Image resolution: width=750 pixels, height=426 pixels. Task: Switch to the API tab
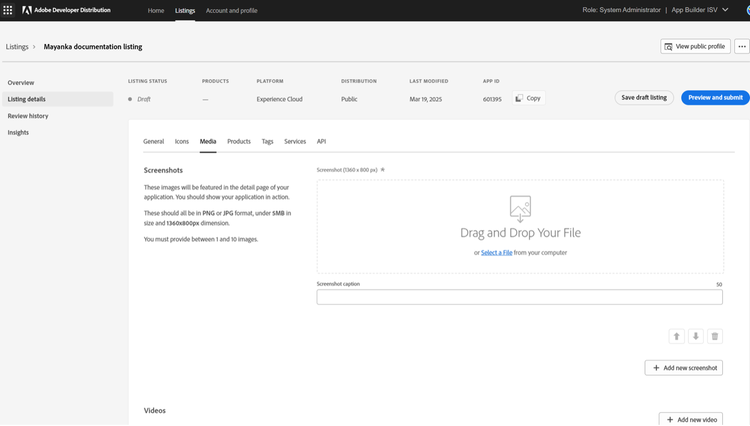pyautogui.click(x=321, y=142)
